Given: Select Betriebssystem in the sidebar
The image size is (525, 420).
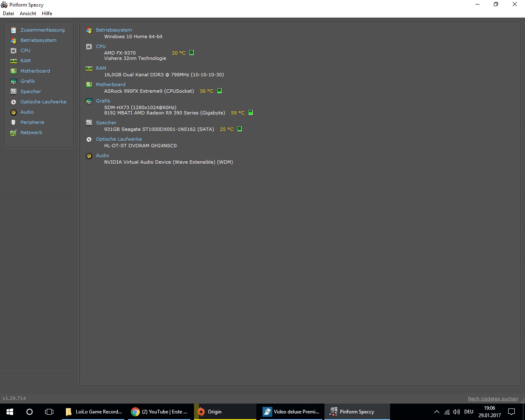Looking at the screenshot, I should click(39, 40).
